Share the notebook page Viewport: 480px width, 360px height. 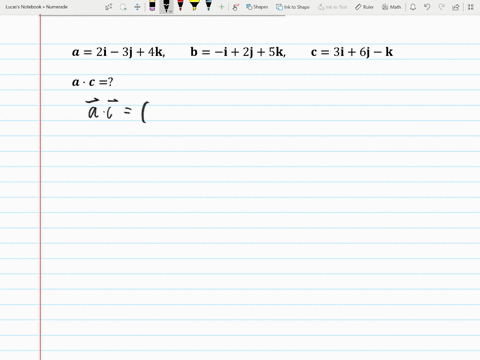[x=456, y=7]
